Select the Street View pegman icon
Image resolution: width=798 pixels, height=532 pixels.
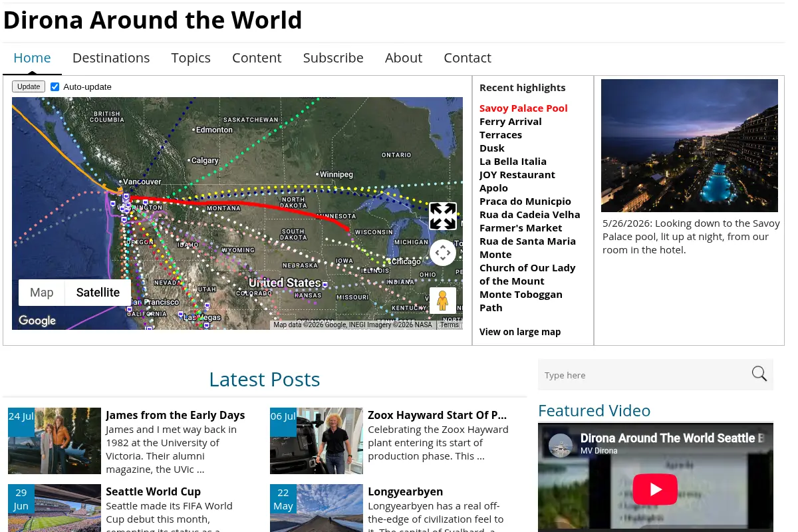tap(443, 301)
